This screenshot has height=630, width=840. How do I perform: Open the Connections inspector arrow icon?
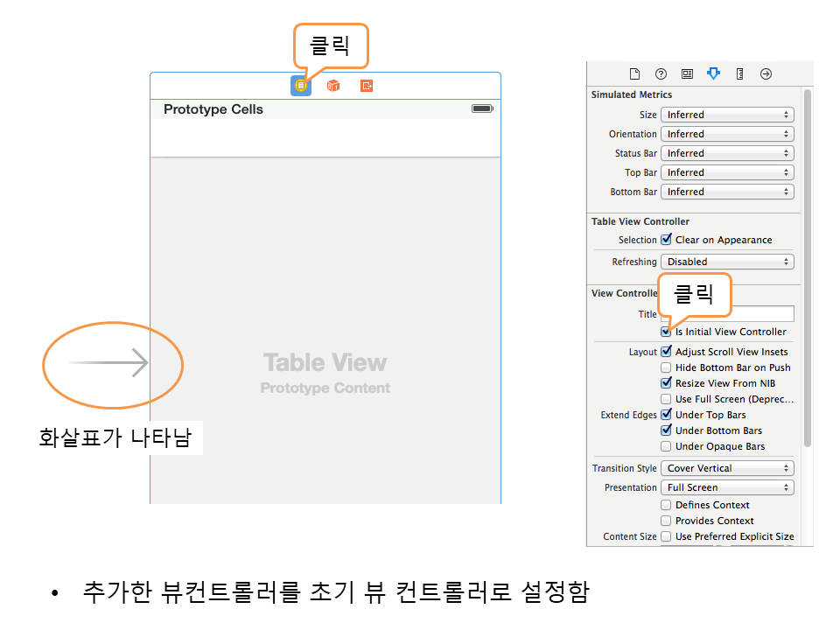[x=766, y=74]
